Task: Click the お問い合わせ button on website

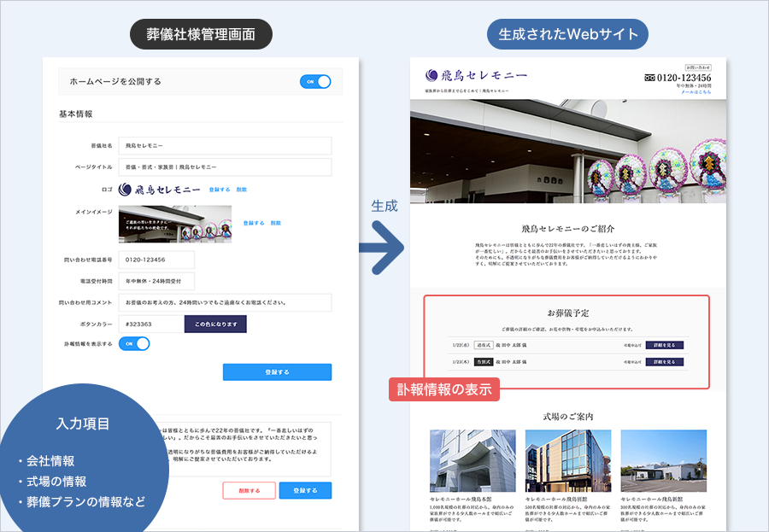Action: pyautogui.click(x=698, y=67)
